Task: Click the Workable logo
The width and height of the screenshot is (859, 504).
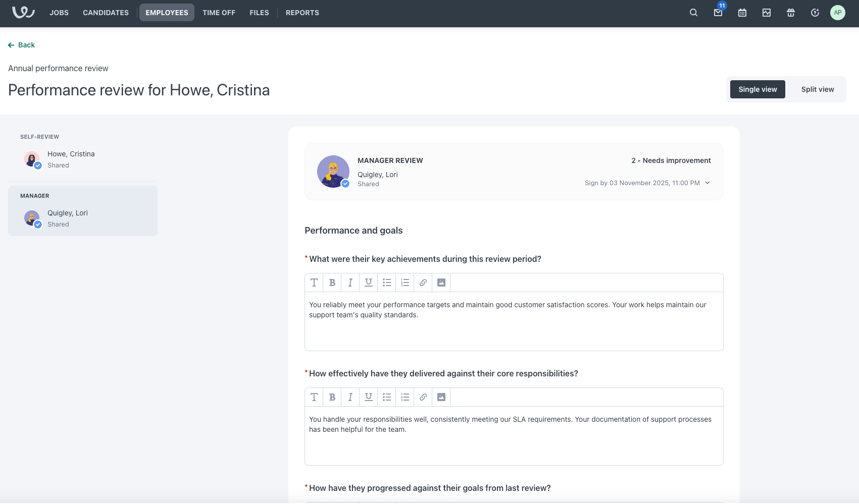Action: click(x=23, y=13)
